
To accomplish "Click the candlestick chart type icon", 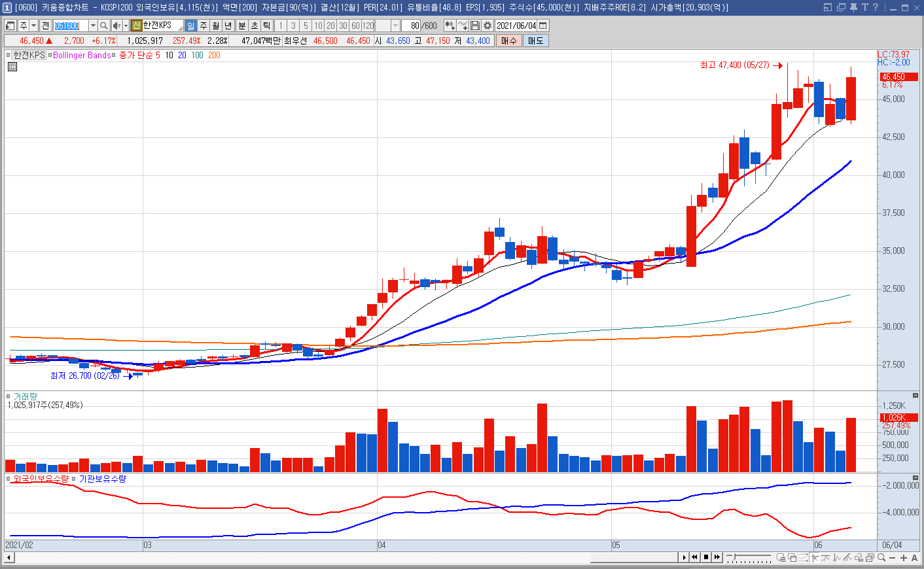I will pyautogui.click(x=450, y=26).
